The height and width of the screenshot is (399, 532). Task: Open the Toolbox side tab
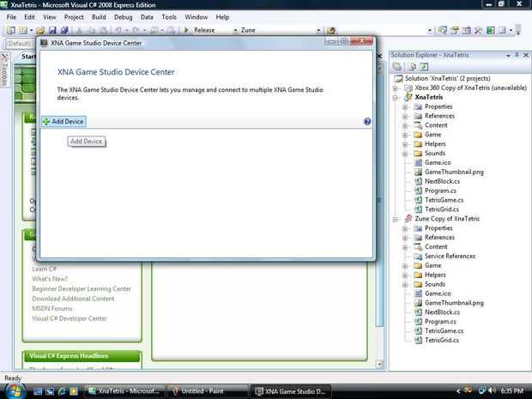click(4, 70)
